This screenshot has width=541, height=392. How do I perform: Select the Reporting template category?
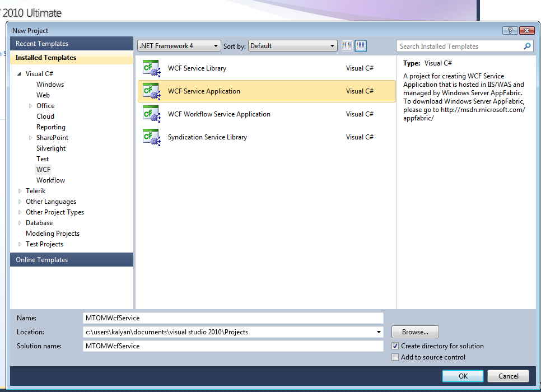point(51,127)
